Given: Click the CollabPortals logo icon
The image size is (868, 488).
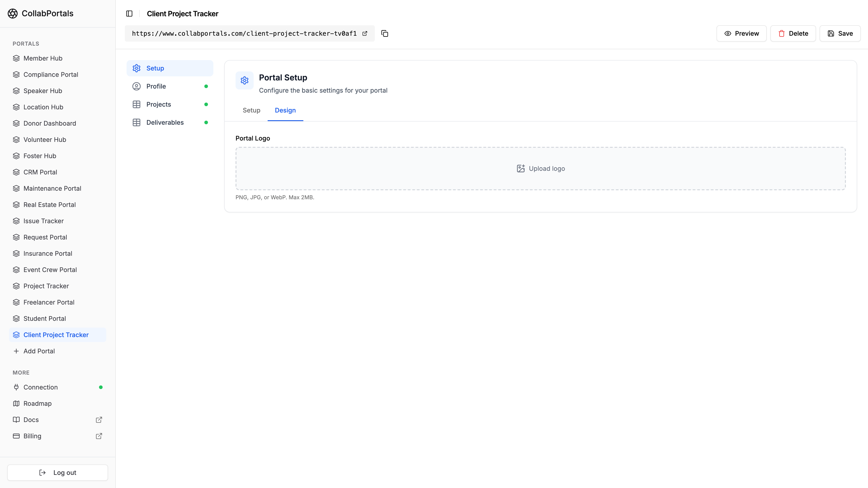Looking at the screenshot, I should pos(12,14).
